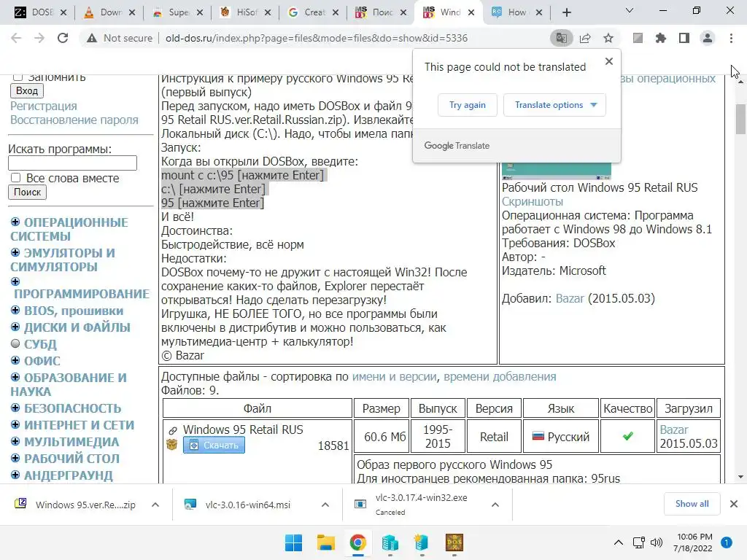The height and width of the screenshot is (560, 747).
Task: Open the Chrome profile avatar
Action: tap(708, 38)
